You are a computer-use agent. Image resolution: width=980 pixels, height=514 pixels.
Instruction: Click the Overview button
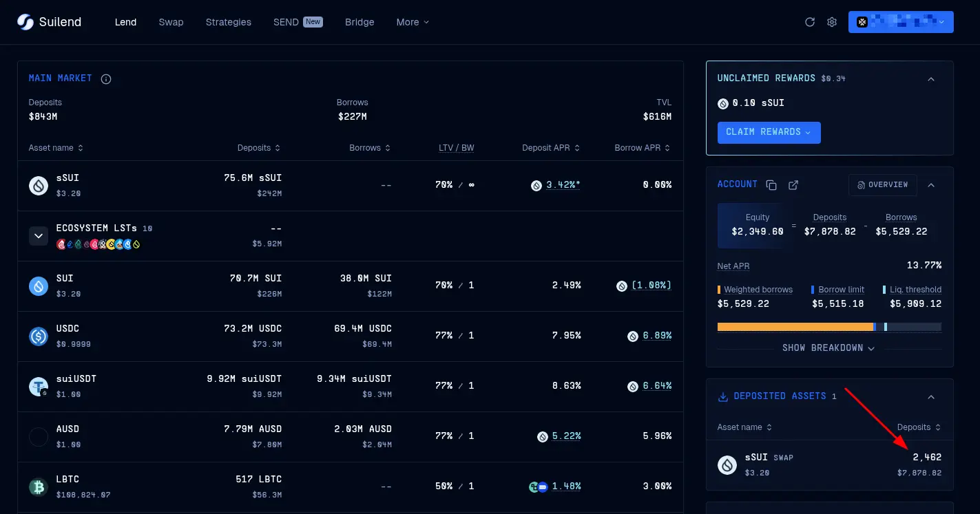coord(882,185)
